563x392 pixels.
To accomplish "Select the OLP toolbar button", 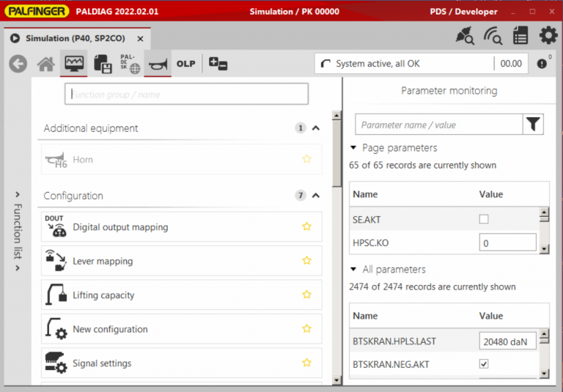I will 186,64.
